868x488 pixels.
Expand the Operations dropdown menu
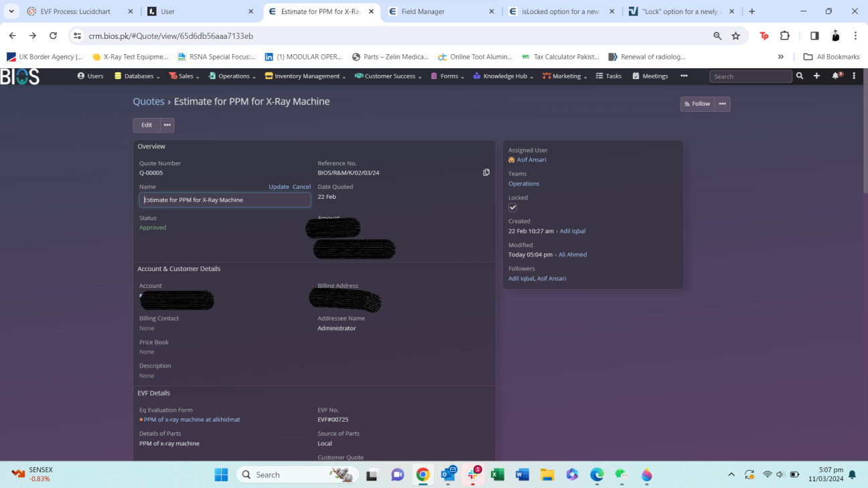(x=232, y=76)
